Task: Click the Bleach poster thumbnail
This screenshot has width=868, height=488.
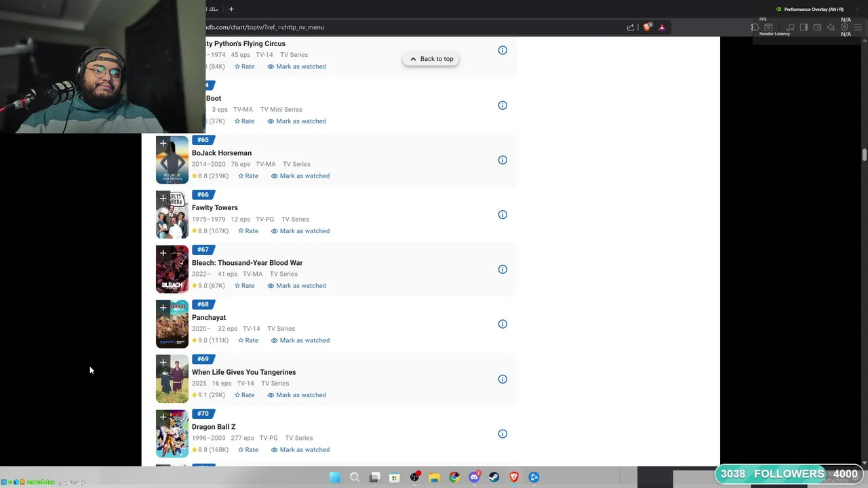Action: click(172, 270)
